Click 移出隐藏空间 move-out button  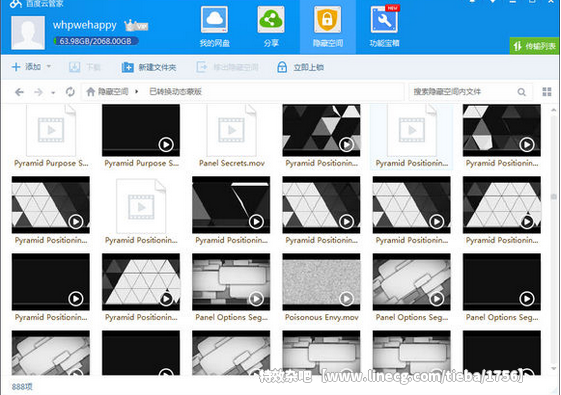tap(228, 67)
